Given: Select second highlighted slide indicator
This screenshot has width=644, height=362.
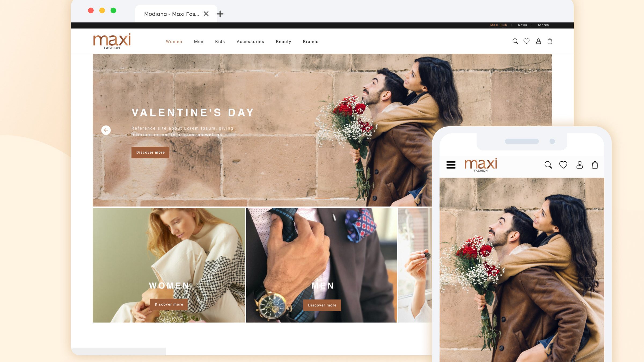Looking at the screenshot, I should (x=322, y=198).
